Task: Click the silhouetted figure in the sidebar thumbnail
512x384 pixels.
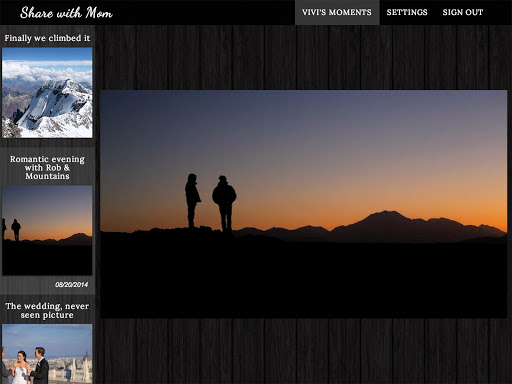Action: click(x=16, y=230)
